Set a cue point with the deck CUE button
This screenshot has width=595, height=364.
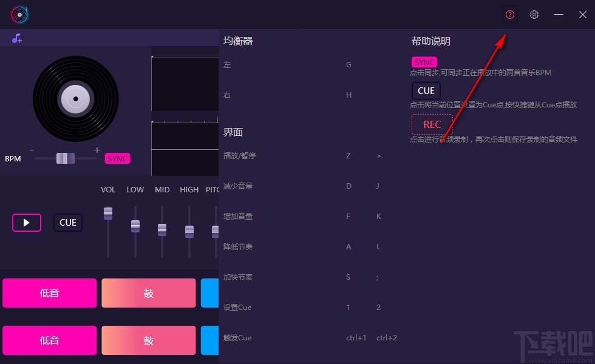67,222
